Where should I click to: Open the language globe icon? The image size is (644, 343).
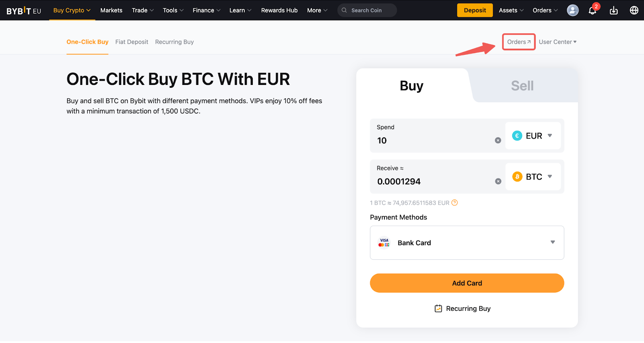click(x=634, y=10)
